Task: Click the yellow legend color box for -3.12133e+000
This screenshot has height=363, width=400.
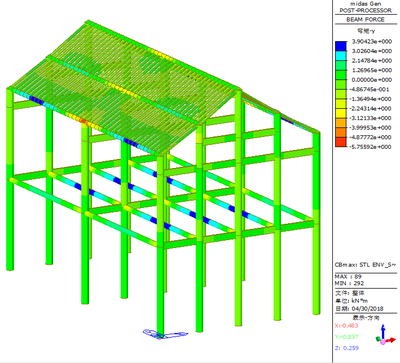Action: click(x=341, y=113)
